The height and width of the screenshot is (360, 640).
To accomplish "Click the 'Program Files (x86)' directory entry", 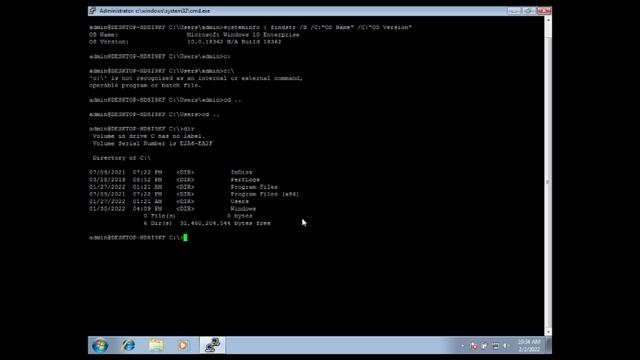I will pos(264,194).
